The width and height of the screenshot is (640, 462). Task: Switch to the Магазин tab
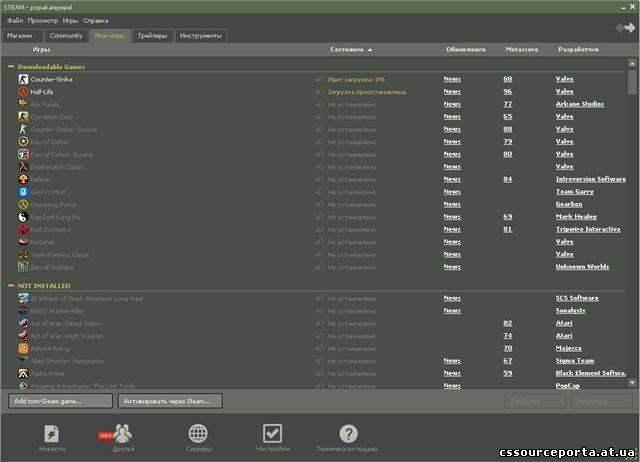22,36
